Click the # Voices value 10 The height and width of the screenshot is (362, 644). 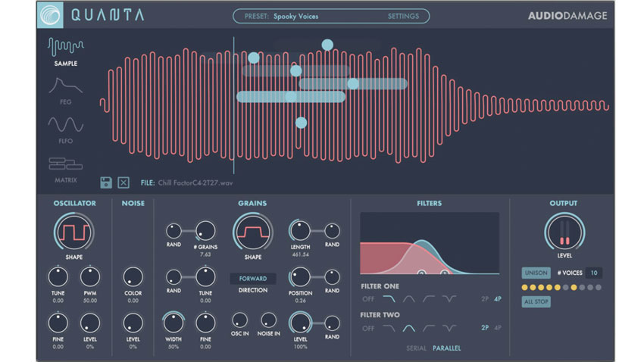(594, 273)
